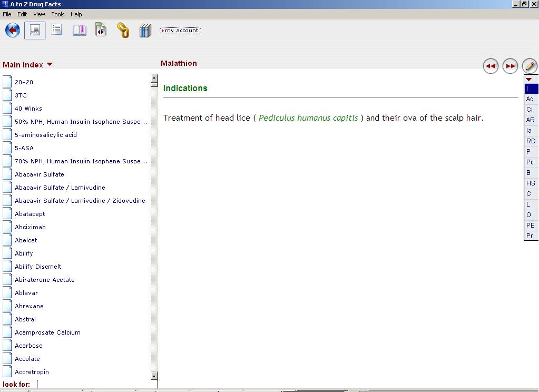539x392 pixels.
Task: Click the pencil notes icon
Action: [x=529, y=66]
